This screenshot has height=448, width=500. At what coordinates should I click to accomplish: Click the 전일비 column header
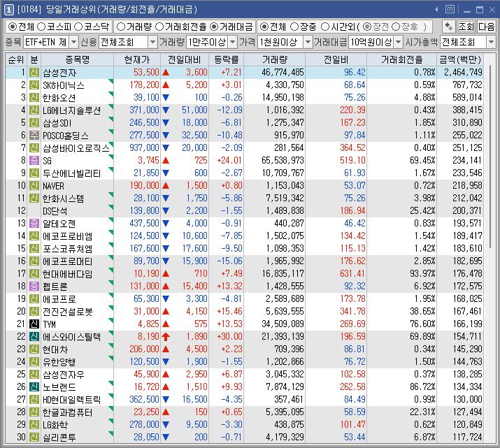point(336,59)
